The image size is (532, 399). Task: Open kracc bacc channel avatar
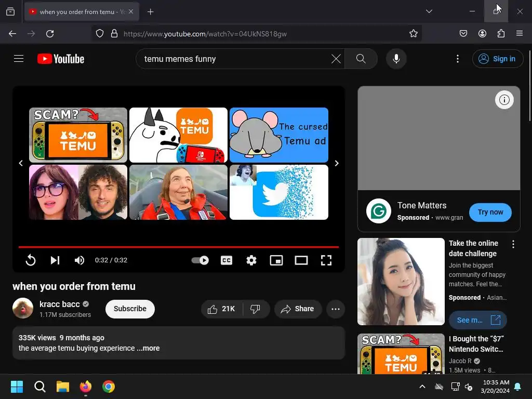pos(23,308)
